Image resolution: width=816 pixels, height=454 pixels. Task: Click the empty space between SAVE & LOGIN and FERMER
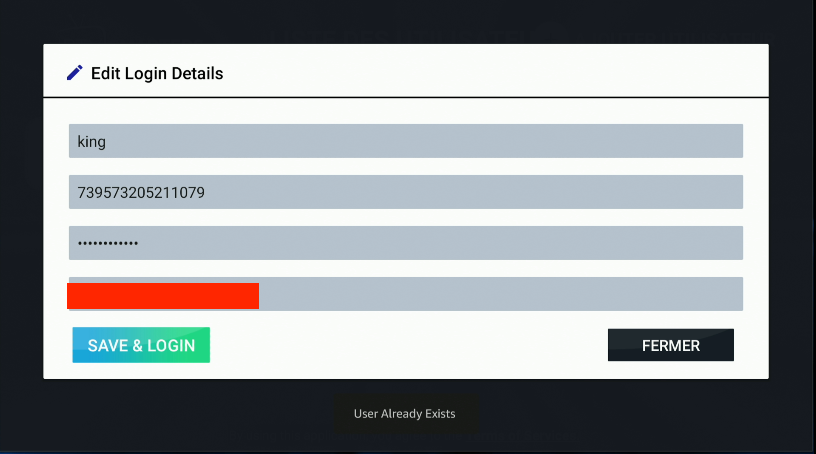[405, 346]
